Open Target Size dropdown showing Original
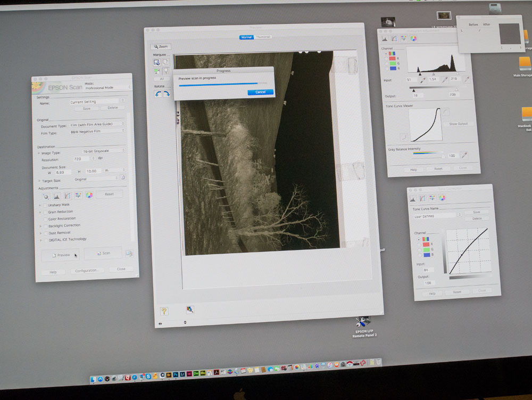532x400 pixels. tap(96, 178)
